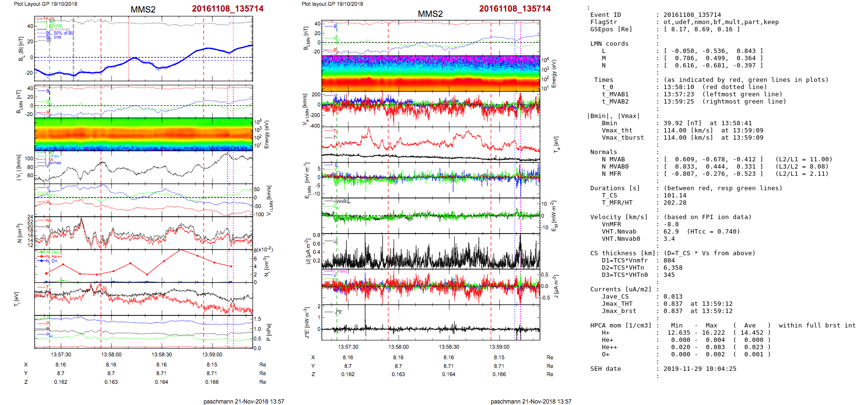Image resolution: width=868 pixels, height=405 pixels.
Task: Click the |J| current density panel
Action: (x=431, y=251)
